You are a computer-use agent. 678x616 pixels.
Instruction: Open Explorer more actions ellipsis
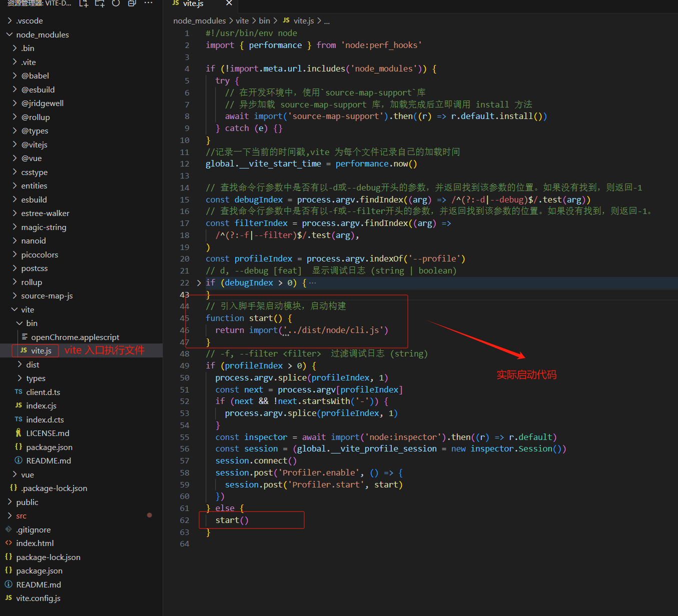click(x=148, y=3)
